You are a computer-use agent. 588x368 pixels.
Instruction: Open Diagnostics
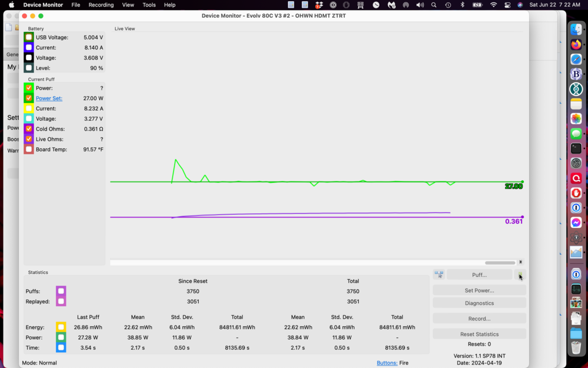click(479, 303)
